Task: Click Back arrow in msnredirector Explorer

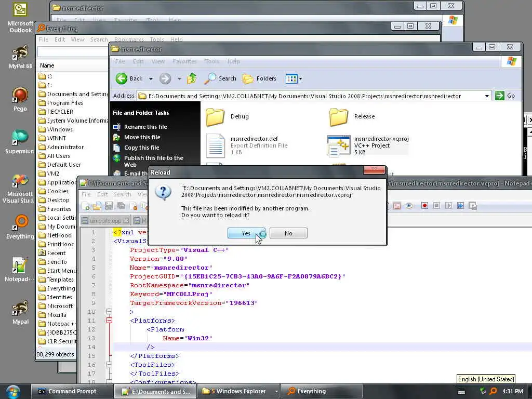Action: (x=129, y=78)
